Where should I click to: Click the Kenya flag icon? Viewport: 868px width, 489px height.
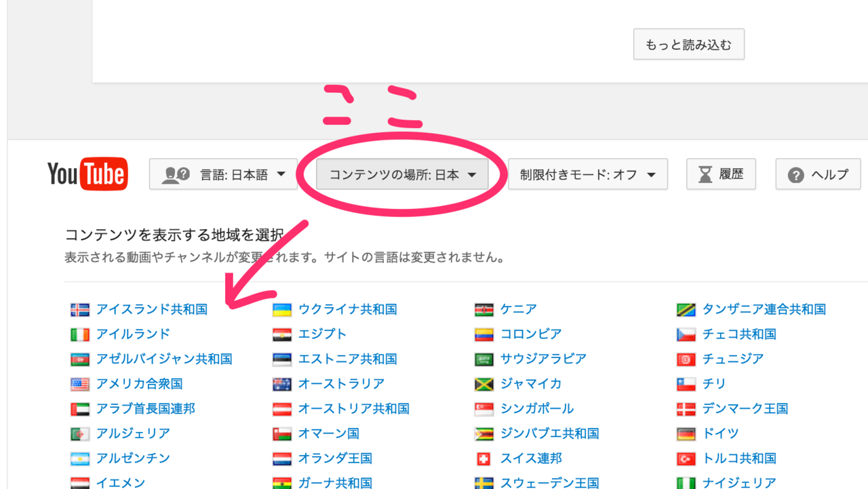484,310
